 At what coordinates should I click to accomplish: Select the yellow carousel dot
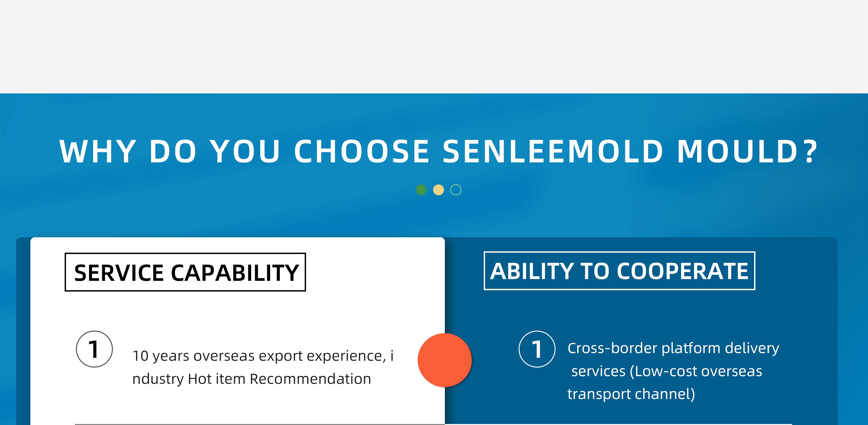[x=438, y=190]
